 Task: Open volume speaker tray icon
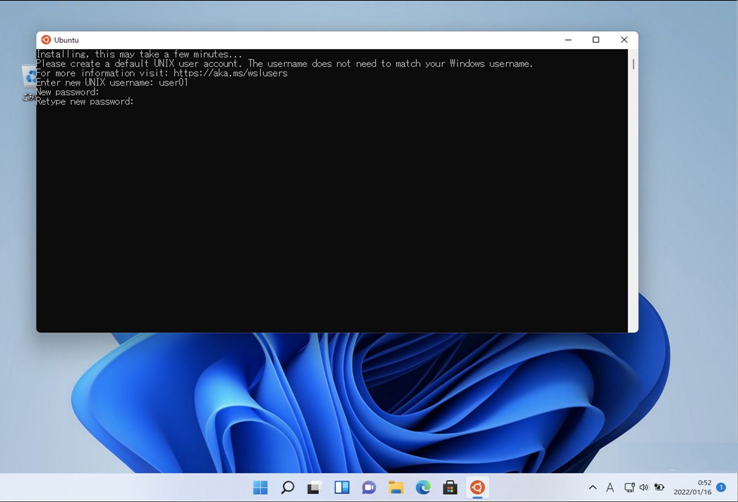tap(644, 487)
